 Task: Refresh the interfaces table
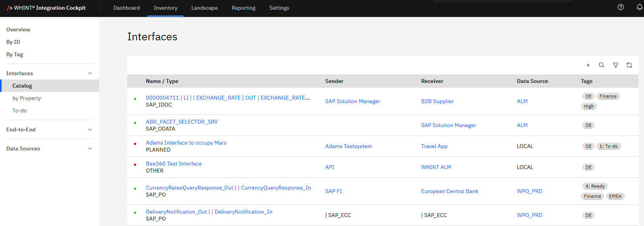click(629, 65)
